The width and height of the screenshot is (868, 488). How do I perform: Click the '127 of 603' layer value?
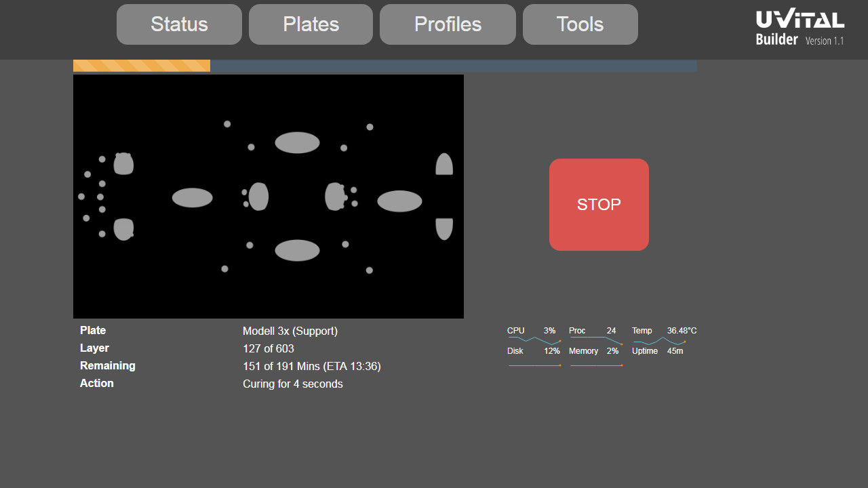click(269, 348)
